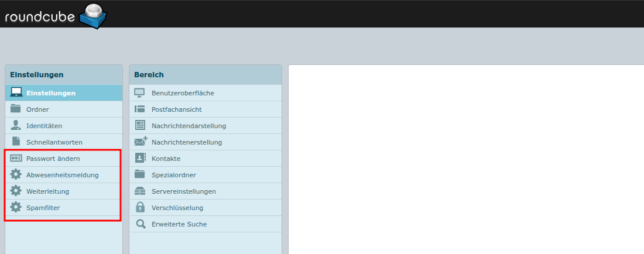Click the magnifier icon beside Erweiterte Suche

click(140, 224)
